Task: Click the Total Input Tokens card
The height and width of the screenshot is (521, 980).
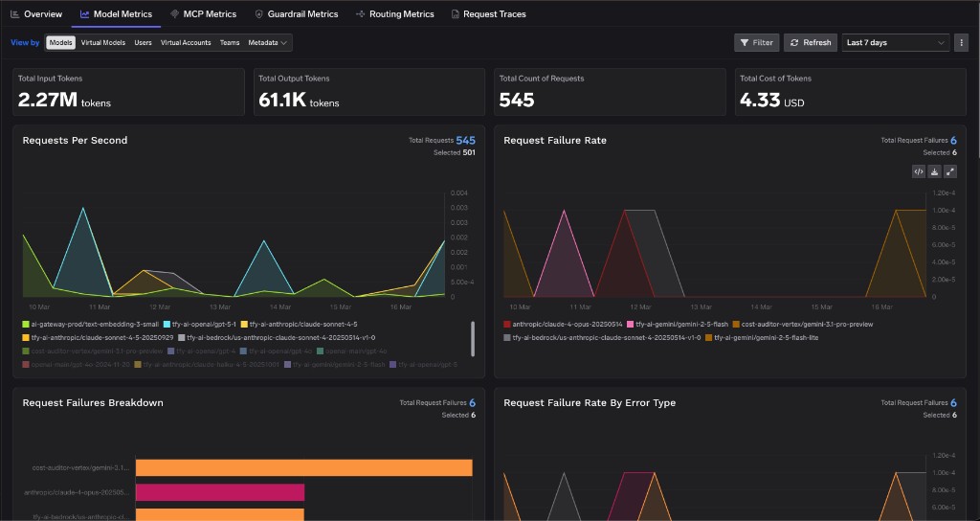Action: click(128, 92)
